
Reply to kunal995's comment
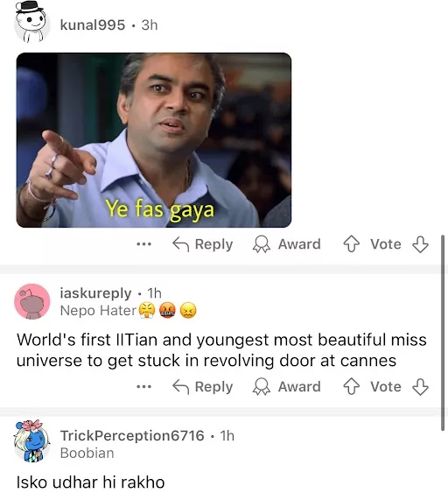pos(203,244)
